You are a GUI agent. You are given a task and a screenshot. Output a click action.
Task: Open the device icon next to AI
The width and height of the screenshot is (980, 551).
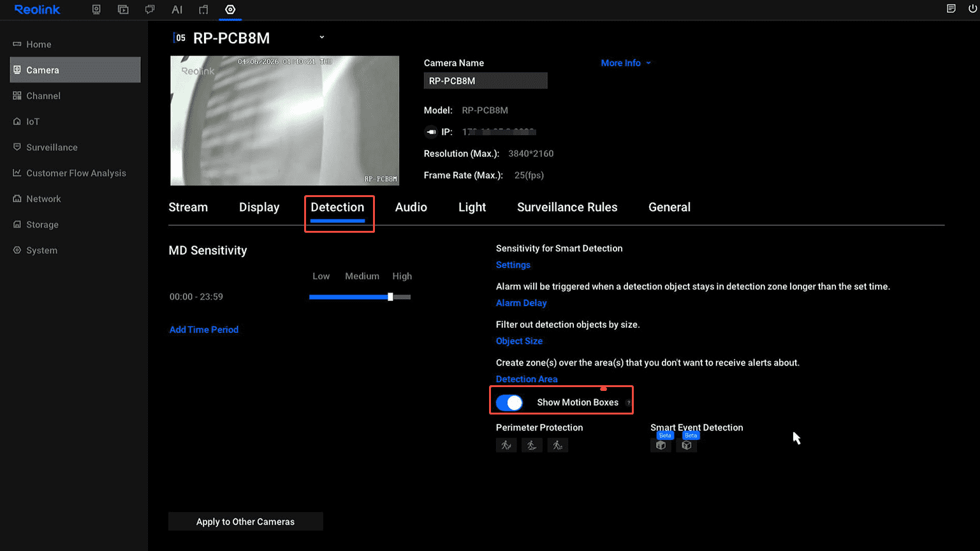click(203, 10)
